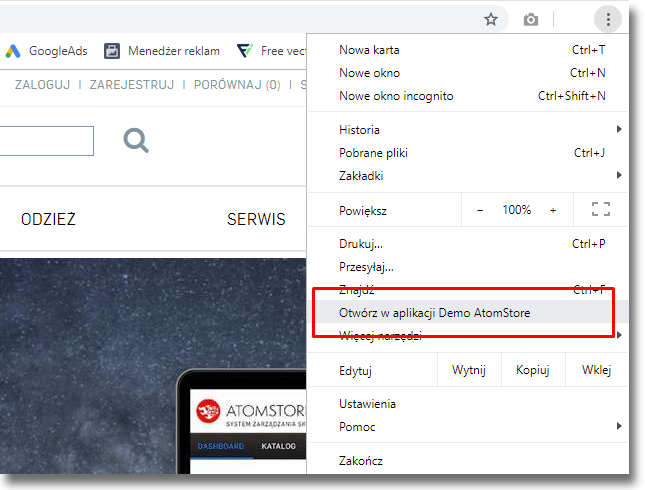Viewport: 645px width, 490px height.
Task: Select Otwórz w aplikacji Demo AtomStore
Action: (435, 313)
